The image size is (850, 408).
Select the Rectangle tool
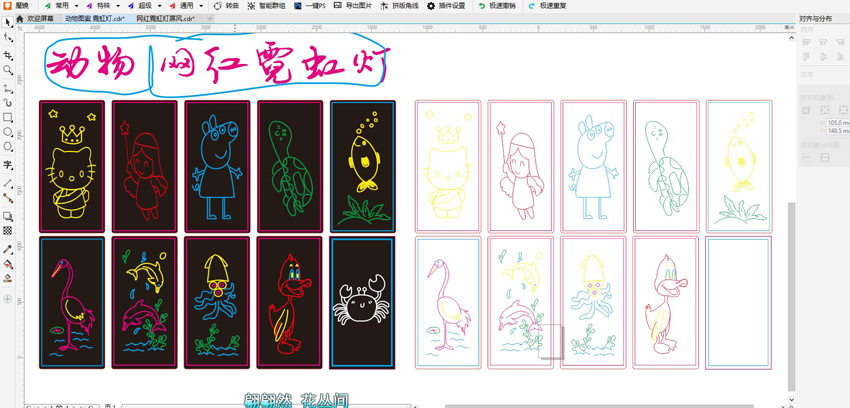coord(8,117)
